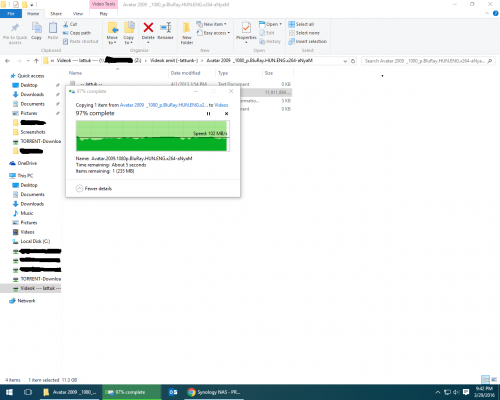Open the Move to menu
The image size is (500, 400).
click(x=112, y=33)
